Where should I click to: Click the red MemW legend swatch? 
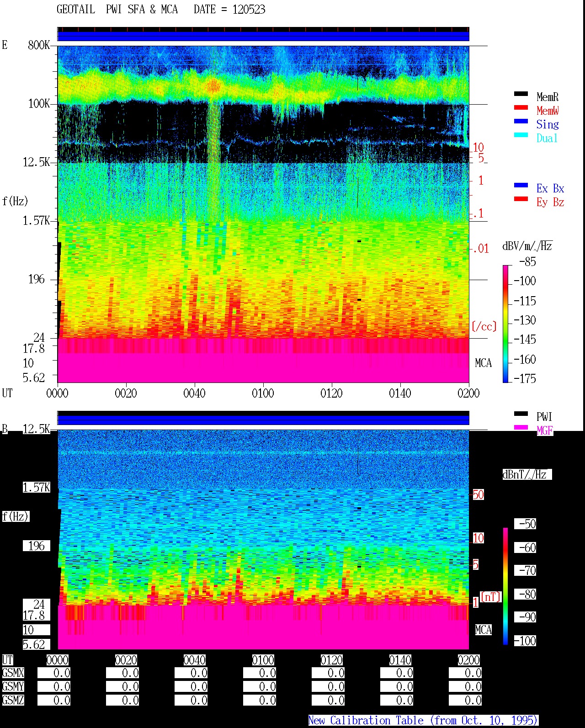(x=521, y=108)
